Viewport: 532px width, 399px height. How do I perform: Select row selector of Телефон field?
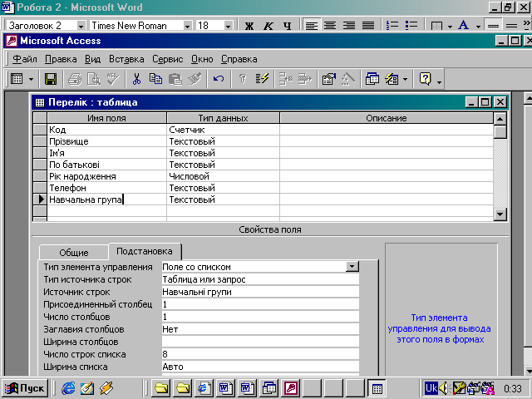(x=40, y=188)
